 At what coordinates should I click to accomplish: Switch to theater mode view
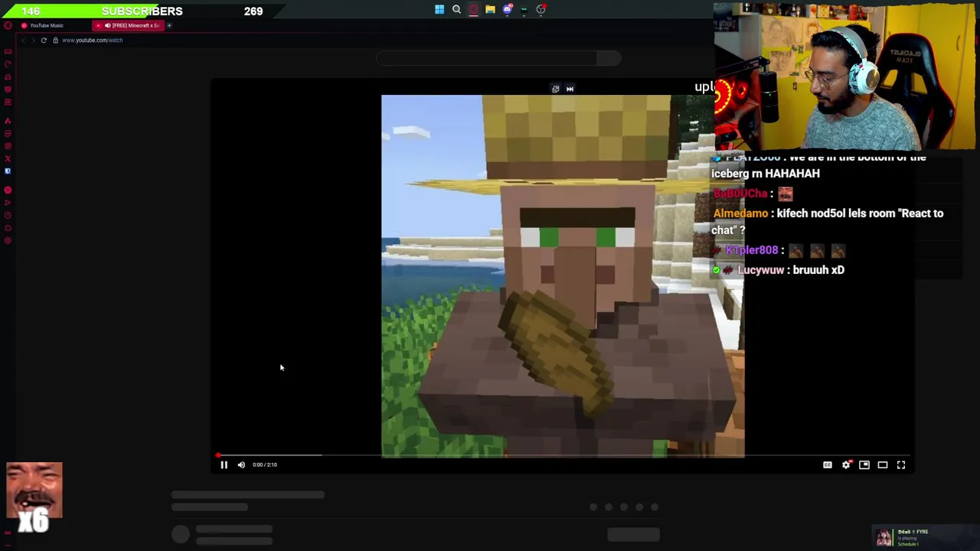click(x=883, y=465)
